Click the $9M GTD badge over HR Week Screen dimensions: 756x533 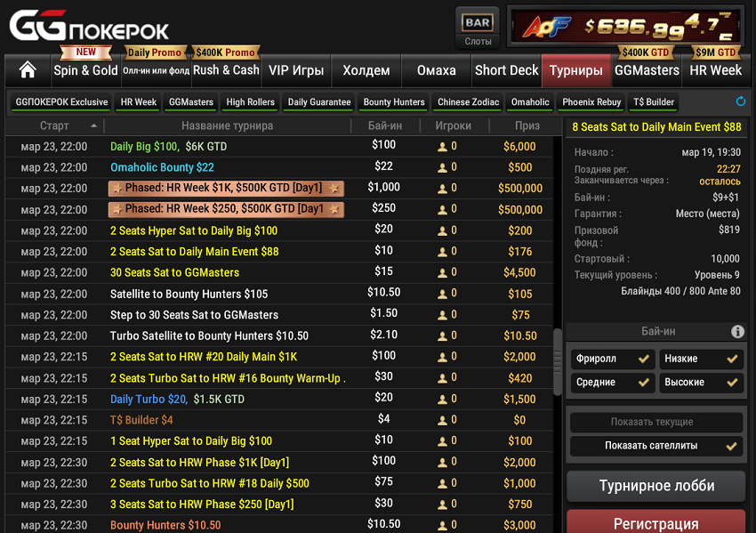[x=715, y=52]
